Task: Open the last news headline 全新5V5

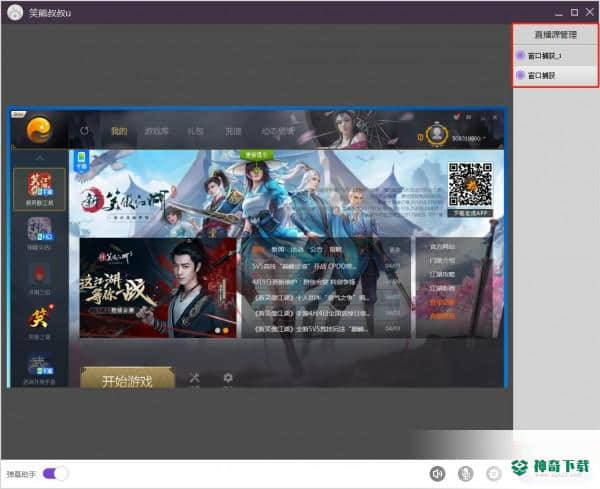Action: (x=311, y=329)
